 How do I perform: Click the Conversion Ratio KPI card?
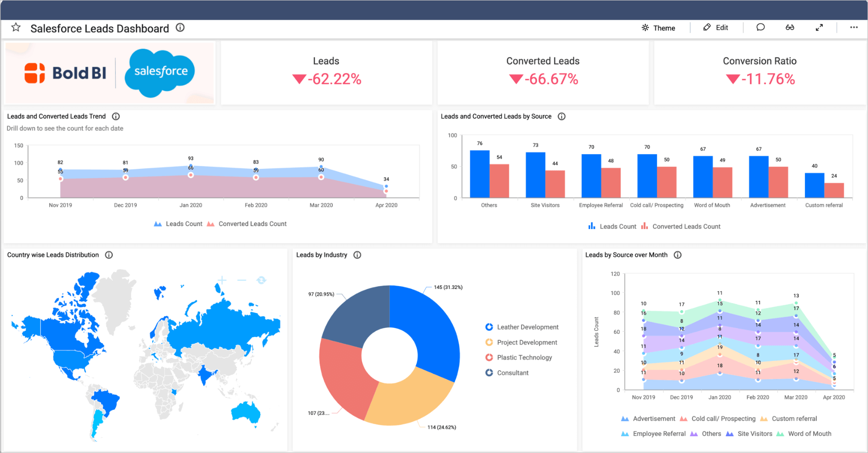coord(760,72)
